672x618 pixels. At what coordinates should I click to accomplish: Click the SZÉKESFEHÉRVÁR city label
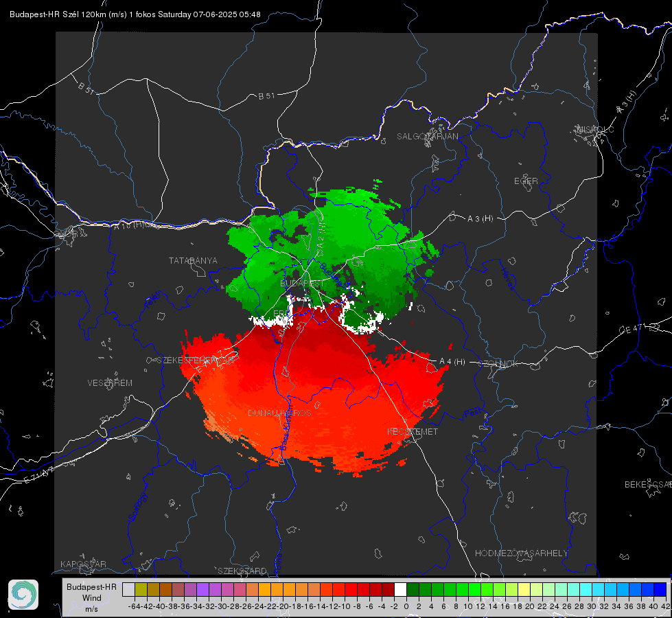point(196,360)
